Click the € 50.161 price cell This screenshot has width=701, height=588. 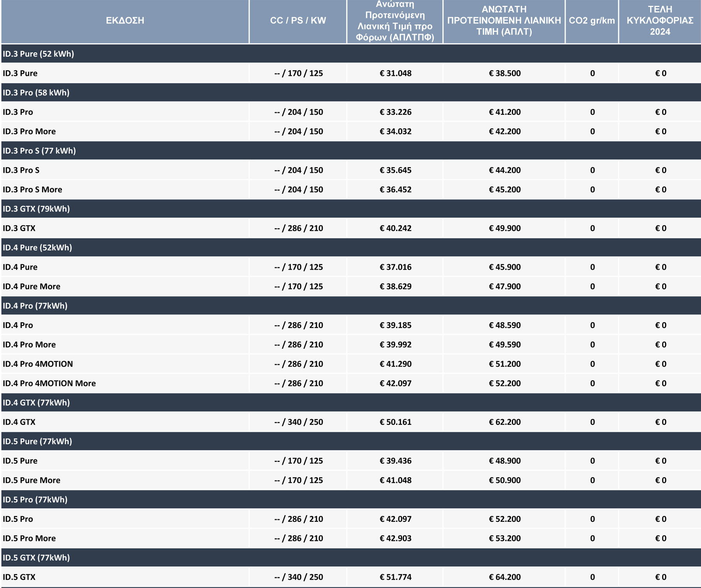395,422
